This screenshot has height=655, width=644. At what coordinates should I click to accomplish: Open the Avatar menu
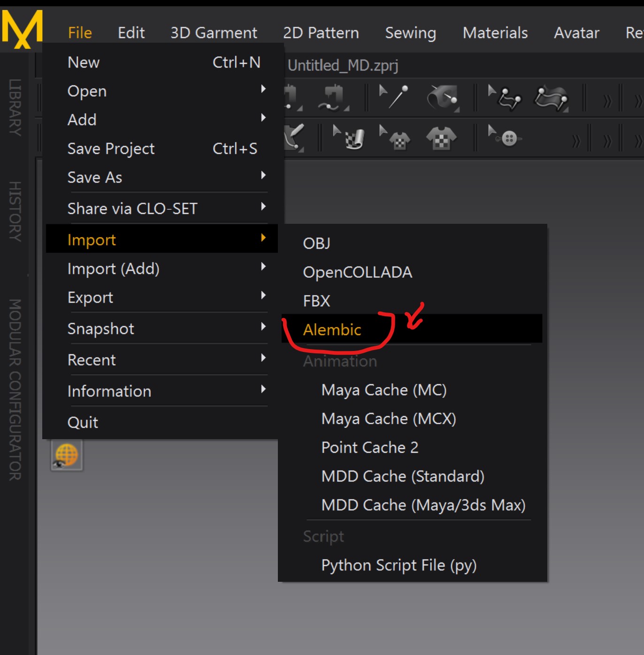click(576, 33)
